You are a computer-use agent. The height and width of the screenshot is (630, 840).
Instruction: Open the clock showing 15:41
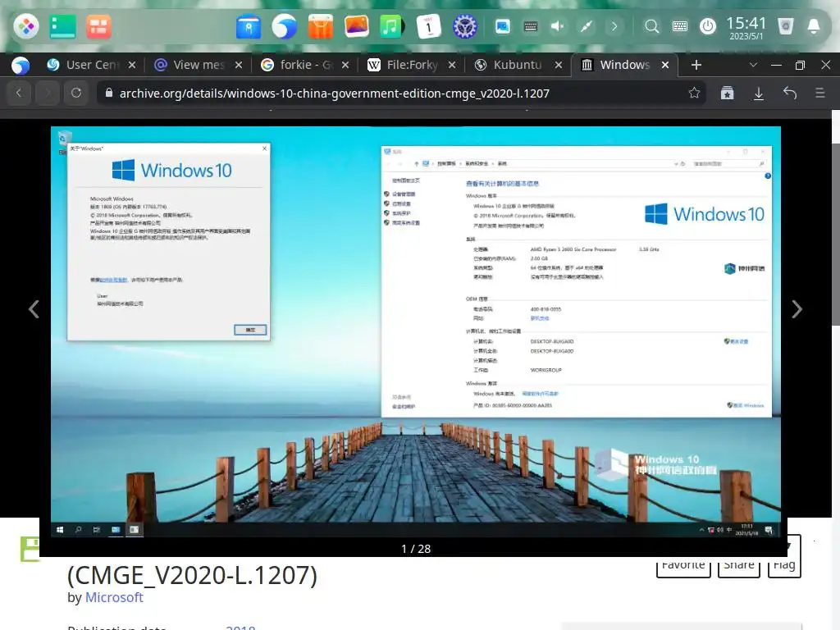click(x=746, y=27)
